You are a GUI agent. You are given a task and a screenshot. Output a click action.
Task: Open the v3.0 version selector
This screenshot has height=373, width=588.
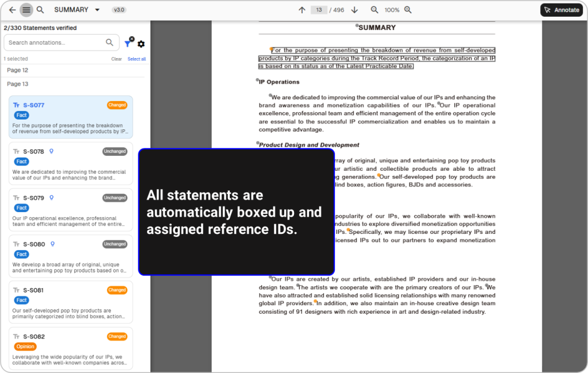119,10
